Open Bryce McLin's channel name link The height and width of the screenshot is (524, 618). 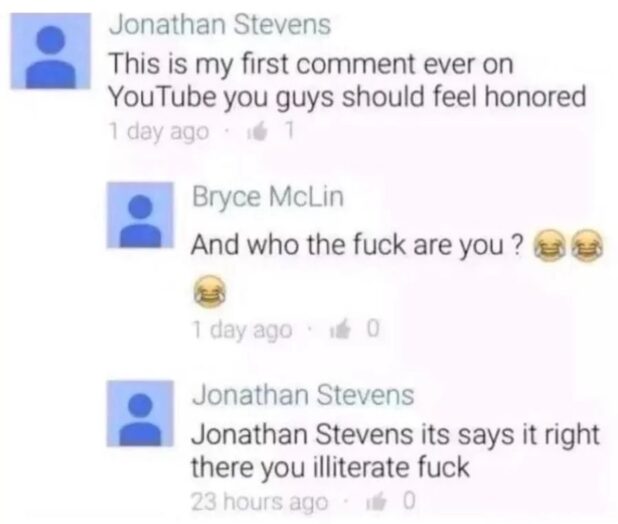(268, 196)
